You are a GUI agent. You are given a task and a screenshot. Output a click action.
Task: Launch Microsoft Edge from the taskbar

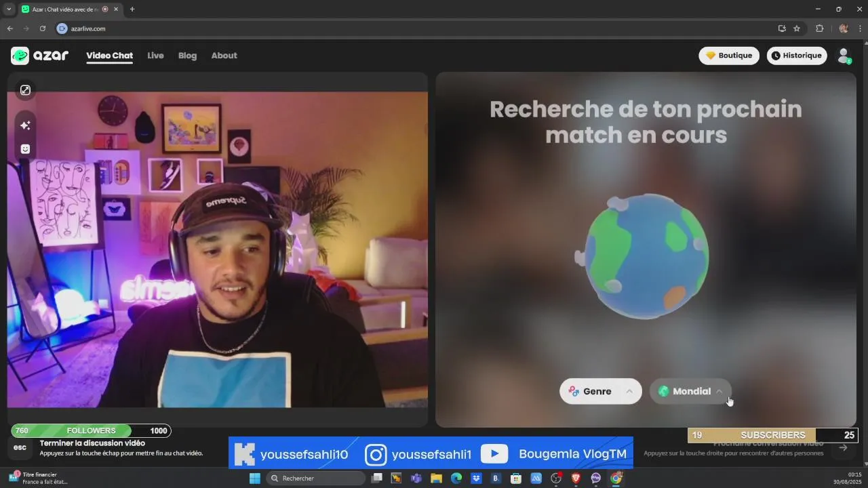point(456,479)
